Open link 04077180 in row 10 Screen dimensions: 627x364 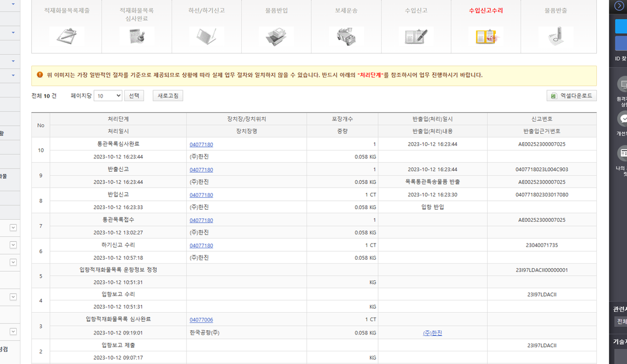point(201,145)
